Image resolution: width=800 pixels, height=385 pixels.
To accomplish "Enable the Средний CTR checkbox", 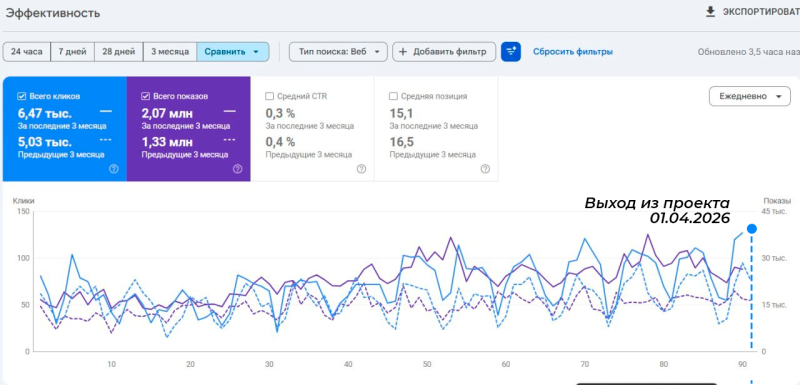I will (269, 96).
